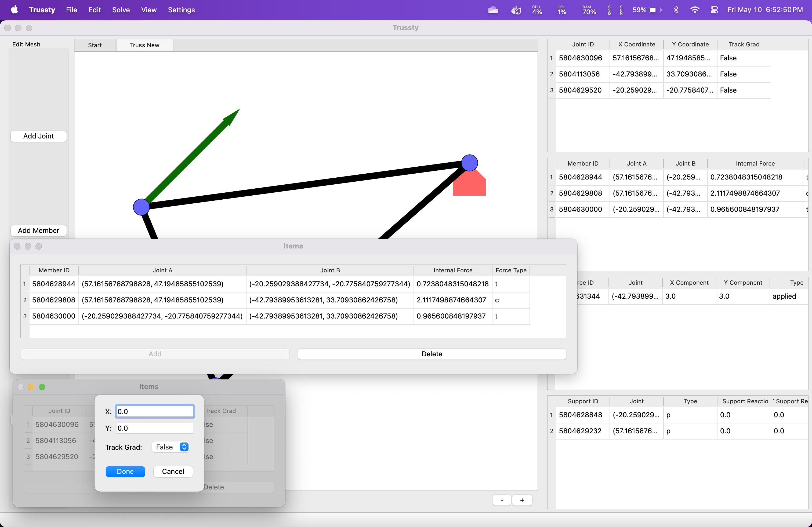Image resolution: width=812 pixels, height=527 pixels.
Task: Click the Support ID column header
Action: click(583, 401)
